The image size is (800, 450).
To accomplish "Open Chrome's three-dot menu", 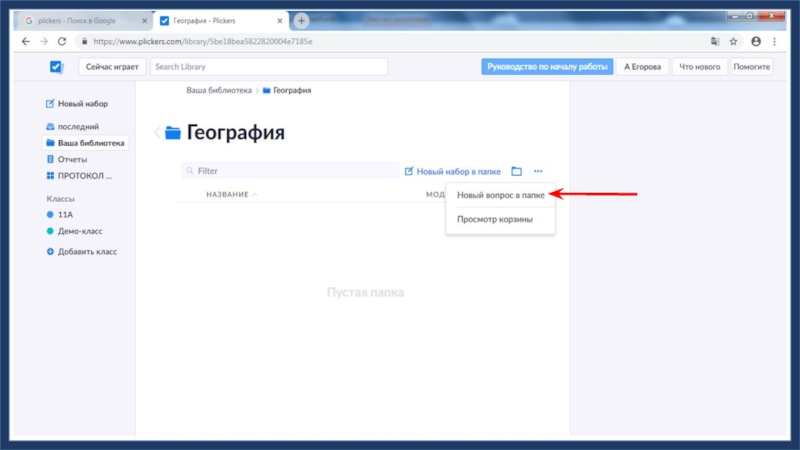I will pyautogui.click(x=774, y=41).
